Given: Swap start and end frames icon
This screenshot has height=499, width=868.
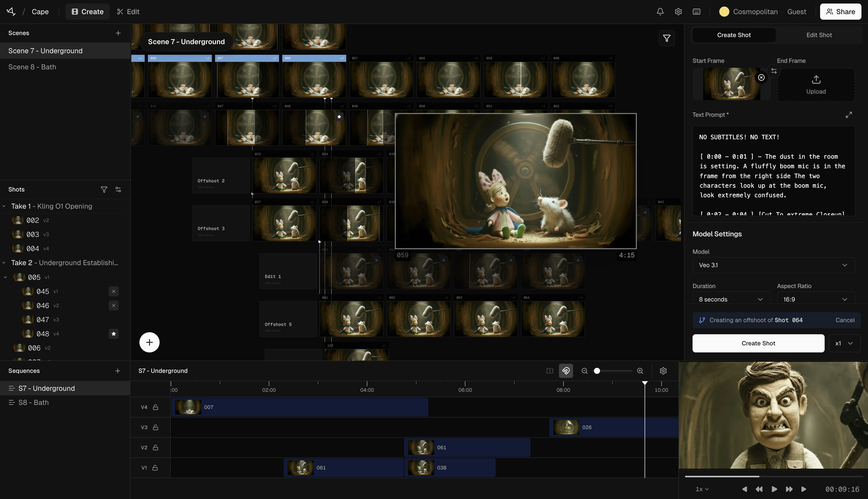Looking at the screenshot, I should coord(773,71).
